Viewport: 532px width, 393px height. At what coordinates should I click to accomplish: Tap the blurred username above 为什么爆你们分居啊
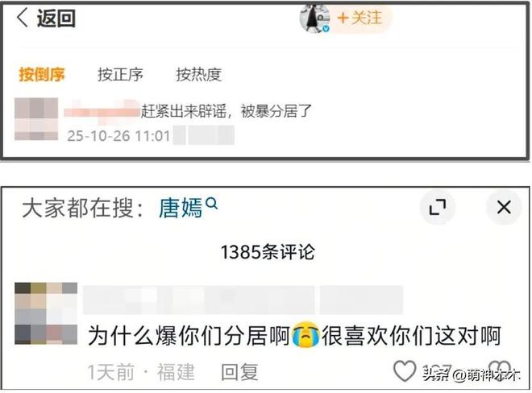pyautogui.click(x=243, y=300)
